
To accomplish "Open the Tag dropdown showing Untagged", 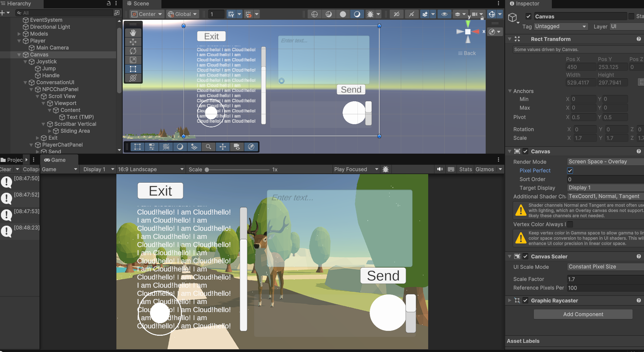I will [561, 26].
